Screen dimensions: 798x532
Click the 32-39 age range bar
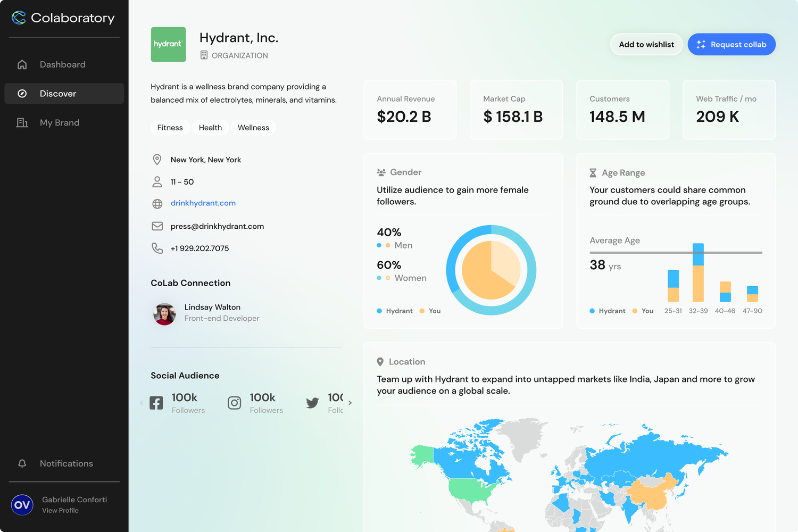point(698,274)
